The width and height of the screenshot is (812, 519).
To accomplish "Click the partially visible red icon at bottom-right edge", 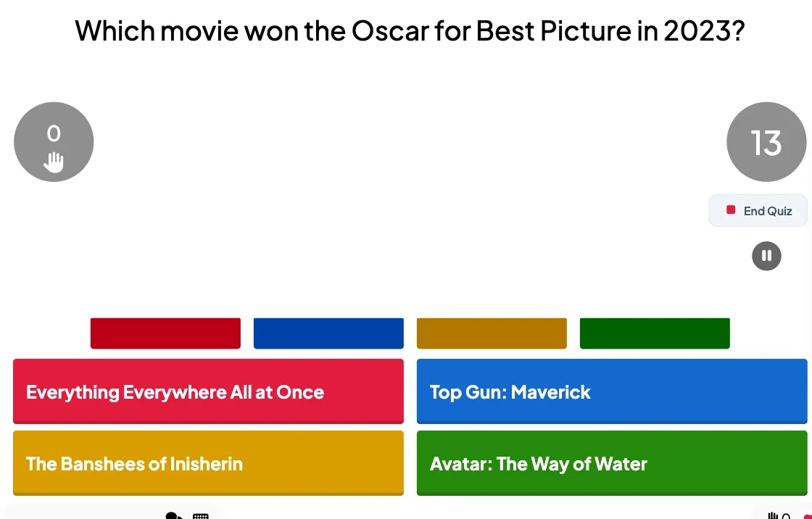I will 808,516.
